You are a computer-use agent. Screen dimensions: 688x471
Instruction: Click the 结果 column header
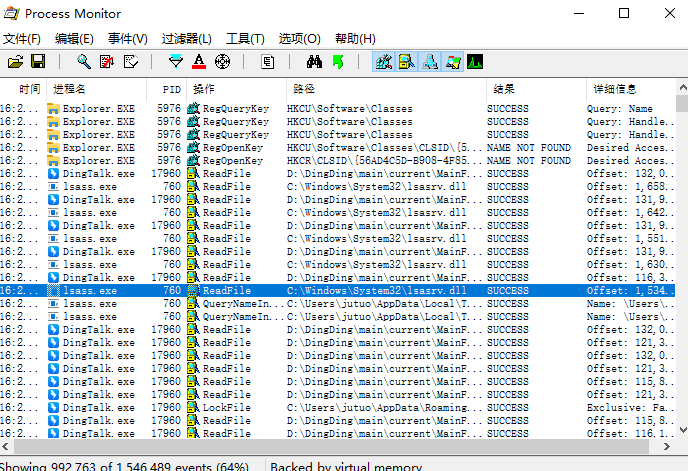(x=536, y=89)
